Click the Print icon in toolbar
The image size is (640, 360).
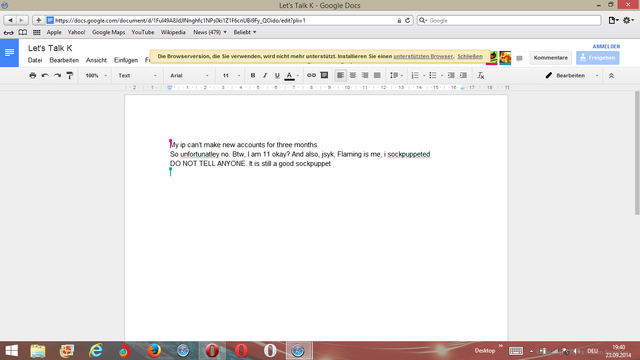tap(33, 76)
